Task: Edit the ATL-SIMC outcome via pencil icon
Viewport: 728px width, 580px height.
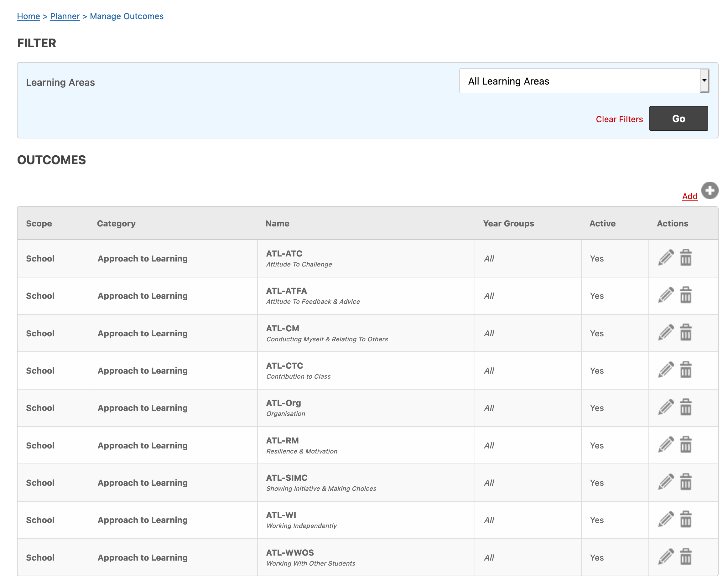Action: 666,482
